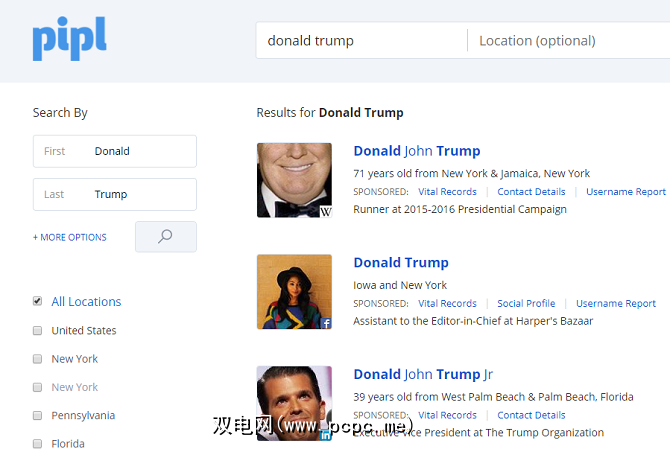Screen dimensions: 670x449
Task: Click the pipl logo
Action: pos(70,38)
